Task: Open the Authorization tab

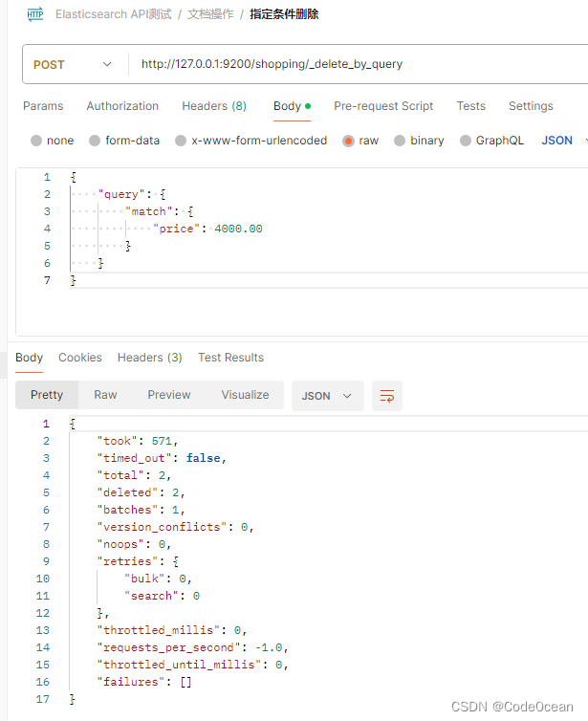Action: click(x=122, y=106)
